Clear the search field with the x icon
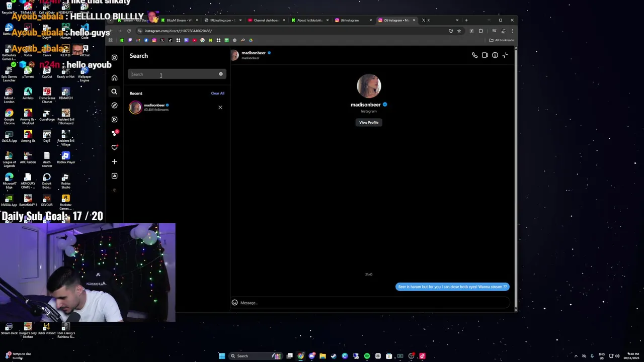 (x=220, y=74)
